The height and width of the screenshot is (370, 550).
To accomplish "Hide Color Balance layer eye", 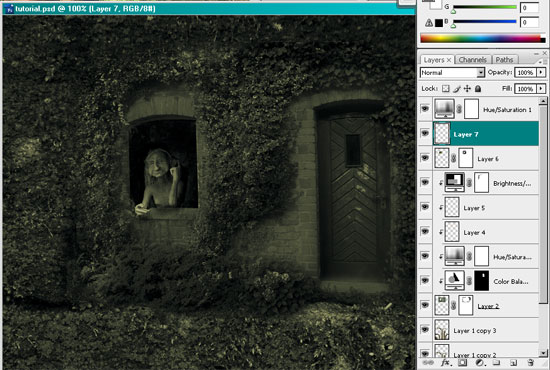I will pyautogui.click(x=425, y=281).
